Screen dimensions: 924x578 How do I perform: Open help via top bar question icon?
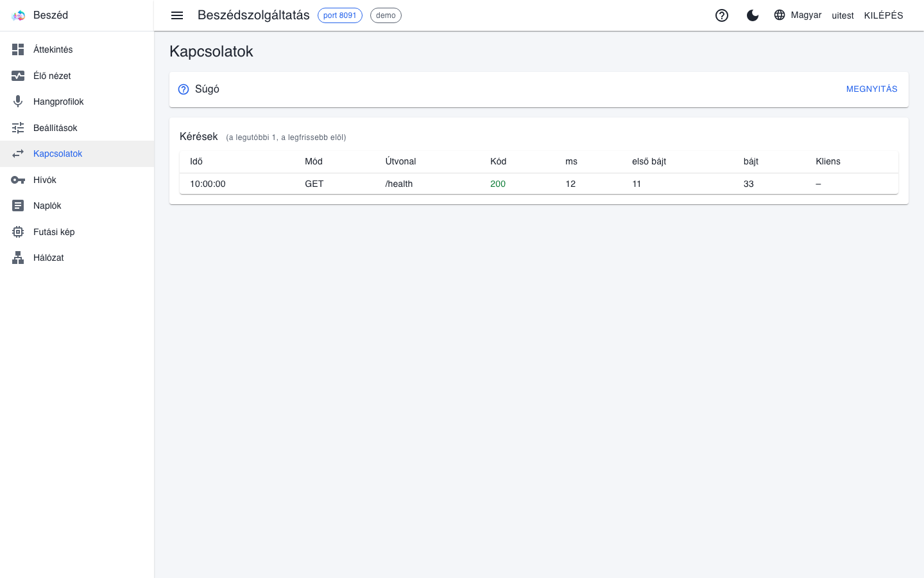(x=722, y=15)
